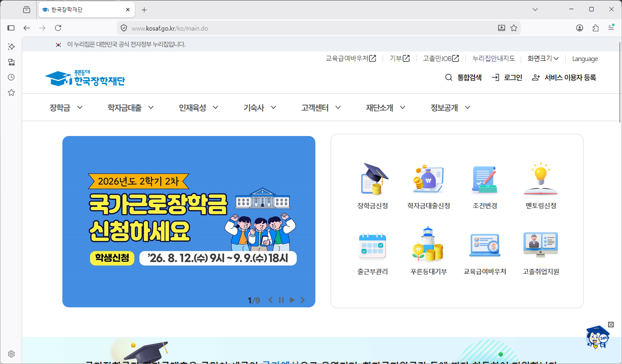Image resolution: width=622 pixels, height=364 pixels.
Task: Open the browser account icon
Action: point(580,28)
